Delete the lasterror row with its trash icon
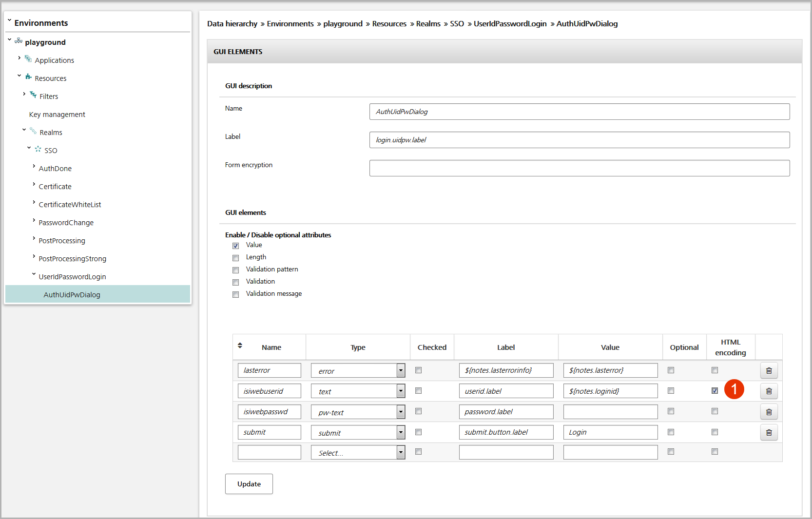This screenshot has height=519, width=812. (x=769, y=371)
